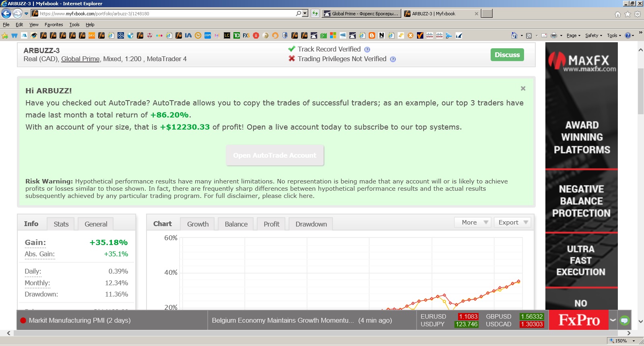Open the eye icon bookmark in favorites bar
644x346 pixels.
click(x=34, y=35)
